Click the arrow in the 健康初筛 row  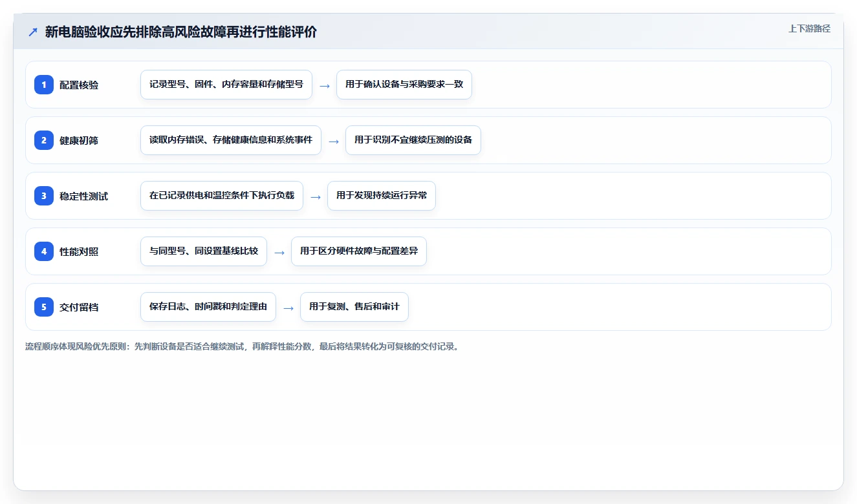pos(334,141)
